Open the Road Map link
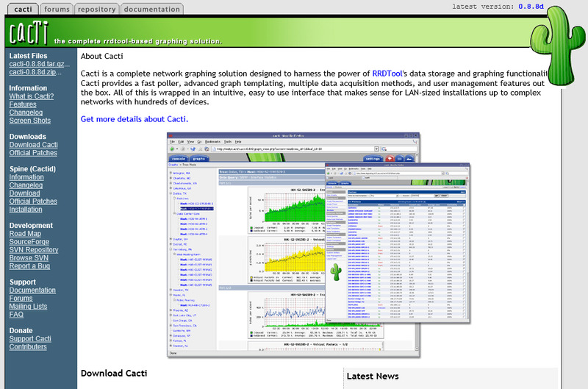 [25, 234]
